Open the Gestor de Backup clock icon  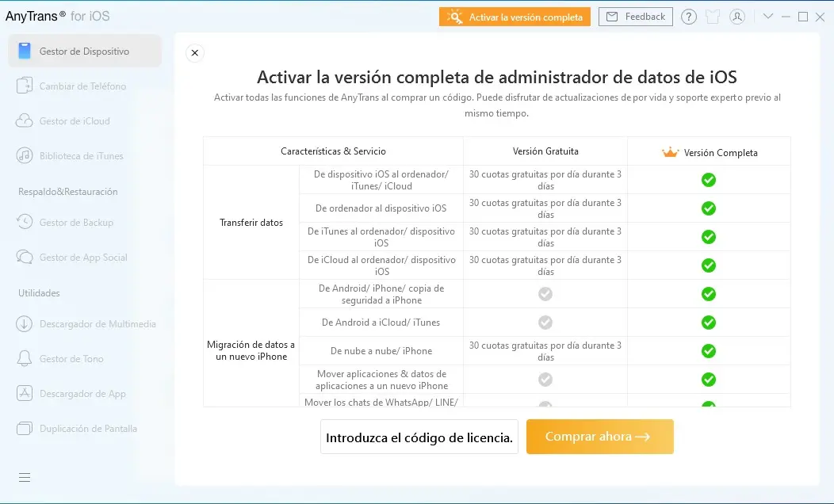25,222
